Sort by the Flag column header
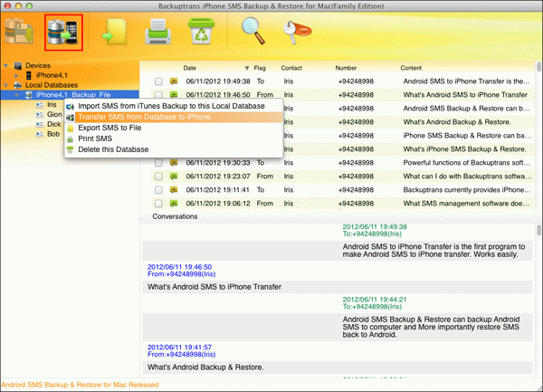Viewport: 543px width, 392px height. (x=260, y=68)
